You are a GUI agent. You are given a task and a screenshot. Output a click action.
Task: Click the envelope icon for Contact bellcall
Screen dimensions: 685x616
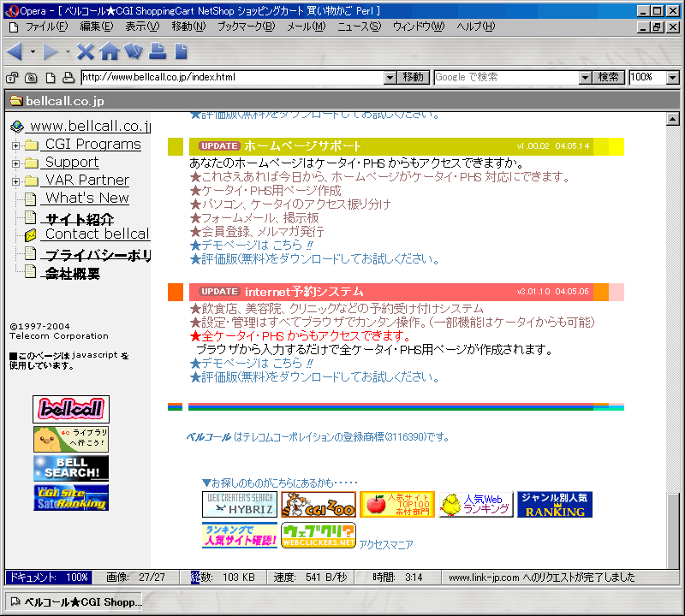pos(31,235)
